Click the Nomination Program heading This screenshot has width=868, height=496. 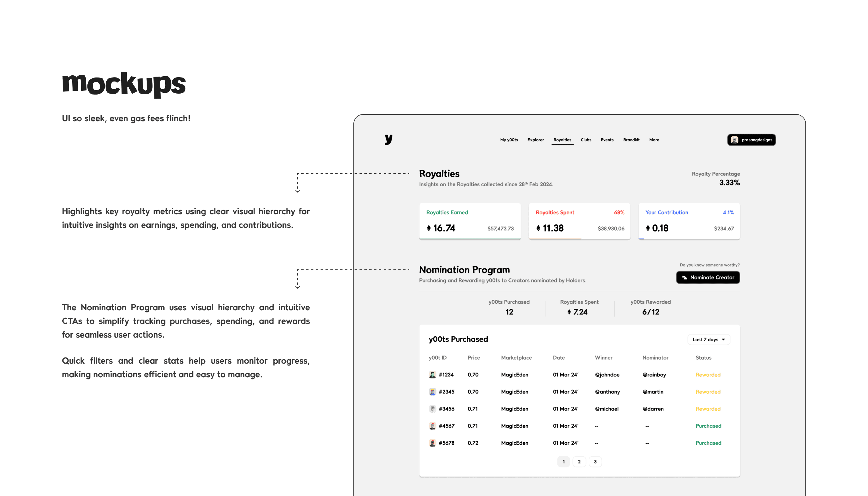(x=464, y=270)
